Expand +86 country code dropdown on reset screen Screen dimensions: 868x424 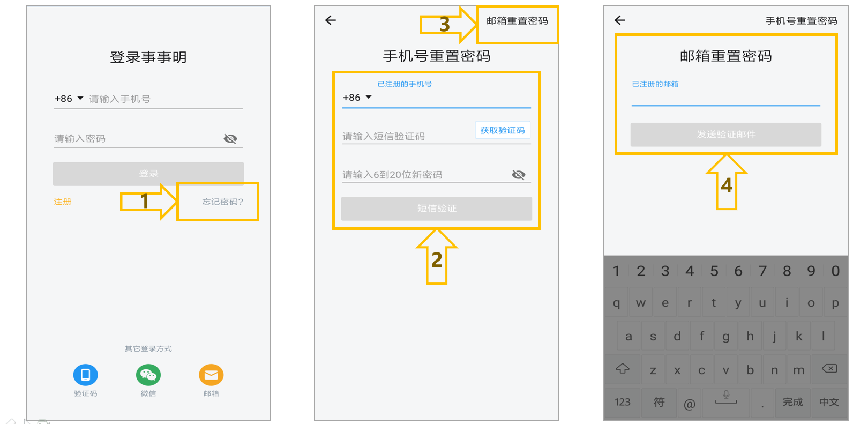(357, 98)
